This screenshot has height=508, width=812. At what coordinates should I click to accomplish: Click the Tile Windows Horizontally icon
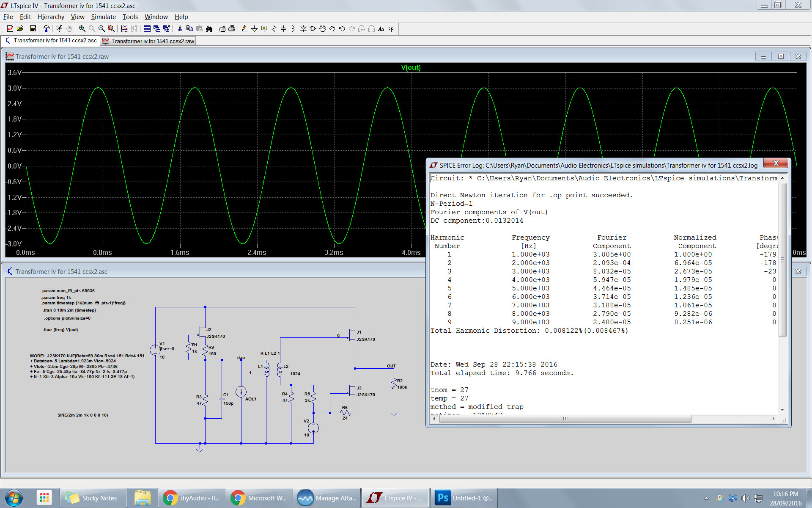[x=147, y=29]
